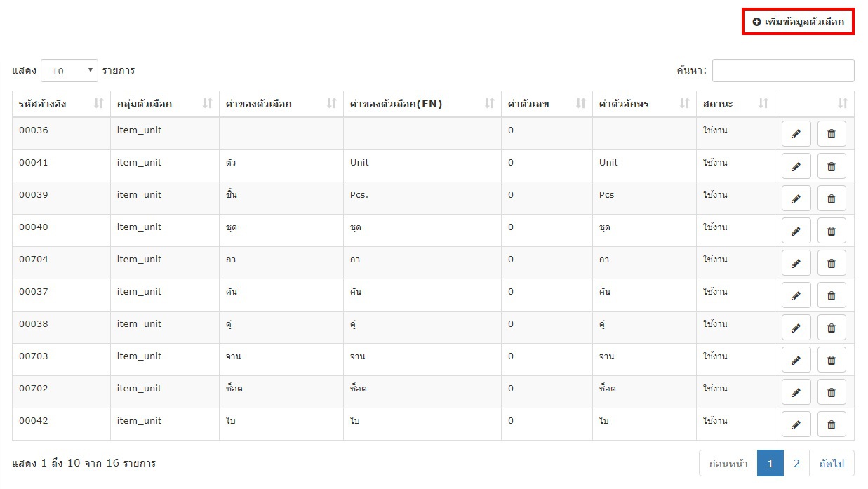Select page 1 in pagination
This screenshot has height=489, width=868.
tap(770, 464)
